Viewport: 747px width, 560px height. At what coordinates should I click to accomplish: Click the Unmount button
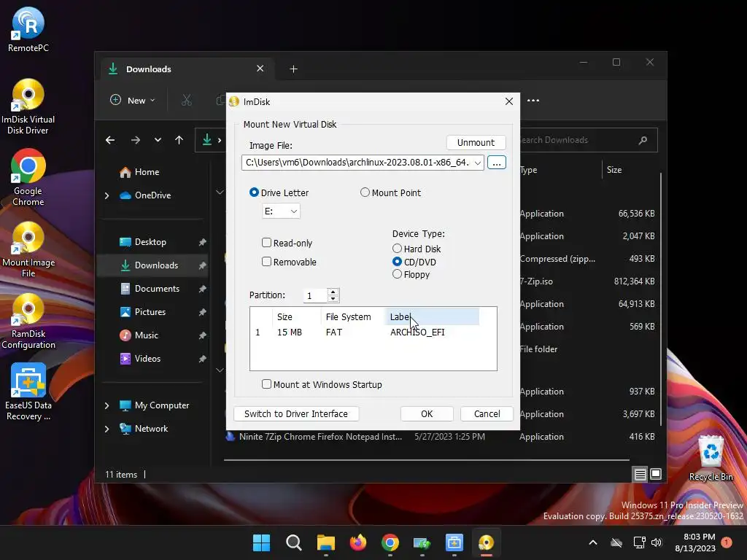pos(476,142)
